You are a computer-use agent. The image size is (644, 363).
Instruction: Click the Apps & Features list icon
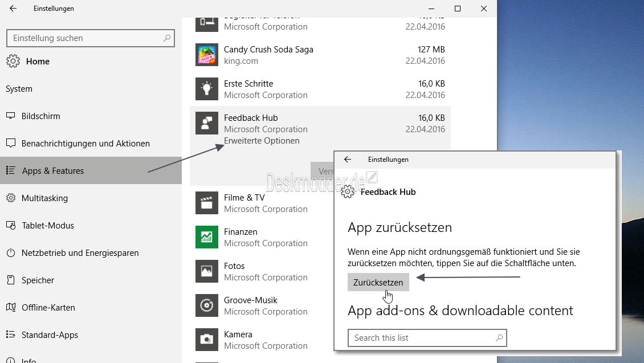(11, 170)
